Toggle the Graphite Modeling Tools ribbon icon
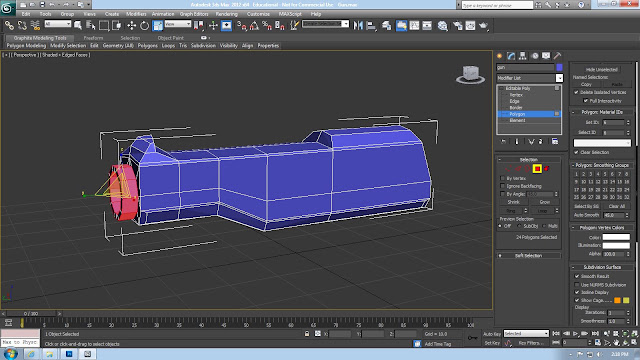 401,26
